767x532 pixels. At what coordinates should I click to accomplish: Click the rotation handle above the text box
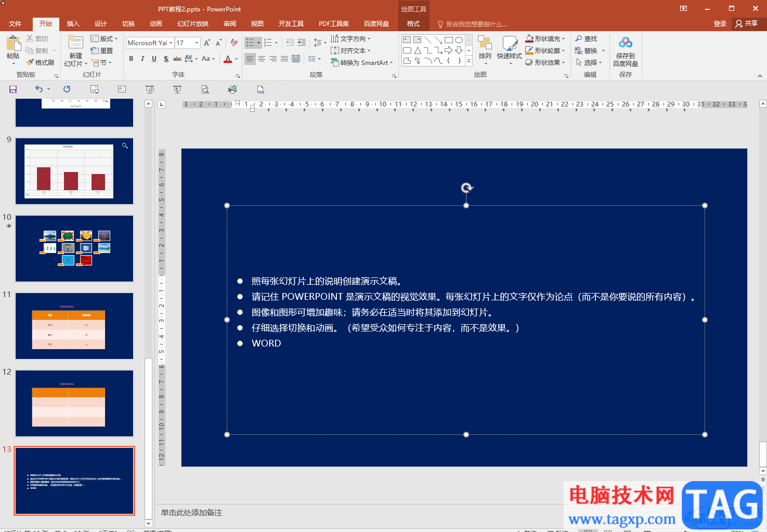pyautogui.click(x=467, y=188)
